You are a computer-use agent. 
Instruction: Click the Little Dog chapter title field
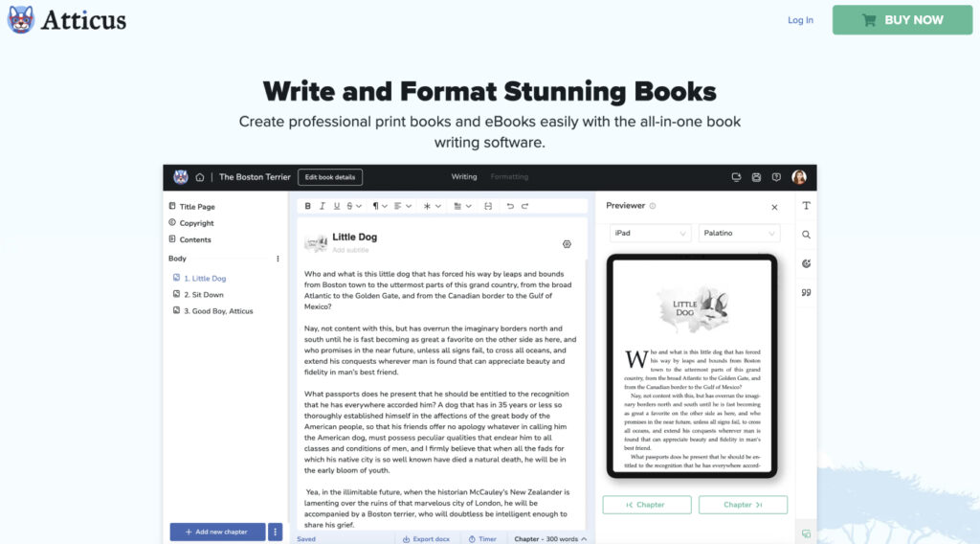click(x=354, y=237)
